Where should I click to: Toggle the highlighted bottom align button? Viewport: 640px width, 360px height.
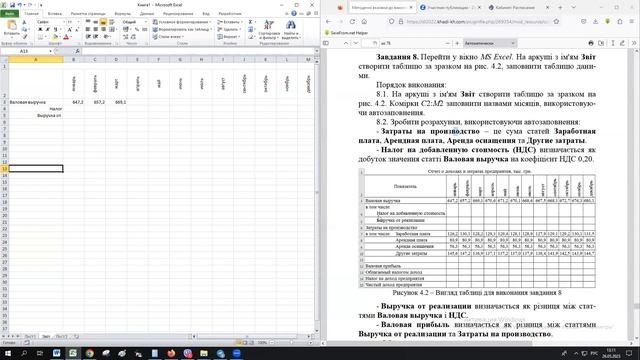pos(103,22)
